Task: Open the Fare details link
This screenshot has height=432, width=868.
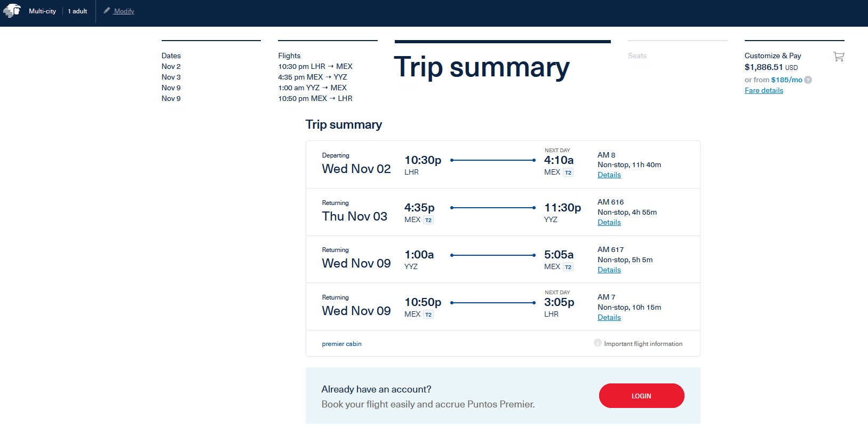Action: pyautogui.click(x=764, y=90)
